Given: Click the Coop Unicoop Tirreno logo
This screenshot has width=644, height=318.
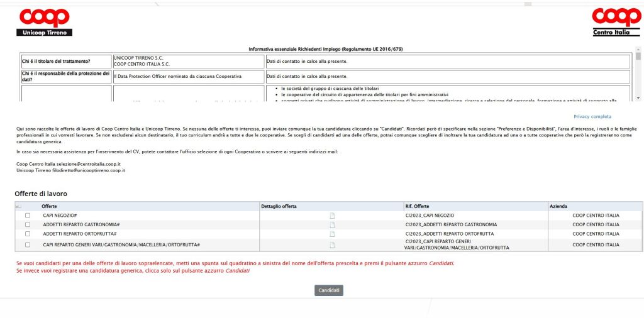Looking at the screenshot, I should click(x=45, y=22).
